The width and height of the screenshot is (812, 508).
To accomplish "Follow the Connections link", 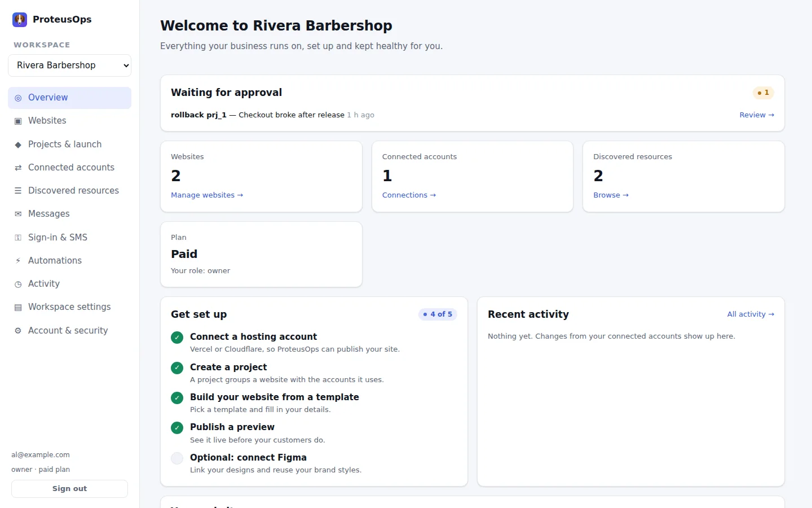I will pos(409,195).
